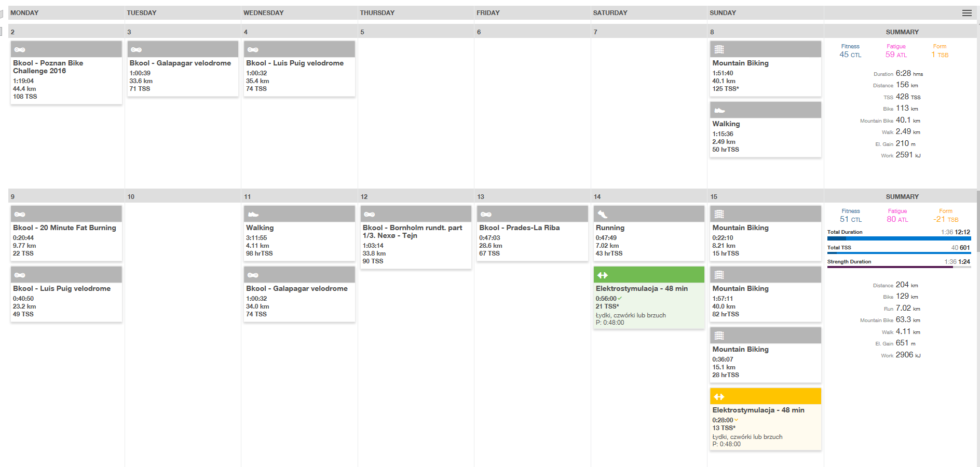Open the Mountain Biking 0:36:07 workout
Viewport: 980px width, 467px height.
tap(740, 350)
